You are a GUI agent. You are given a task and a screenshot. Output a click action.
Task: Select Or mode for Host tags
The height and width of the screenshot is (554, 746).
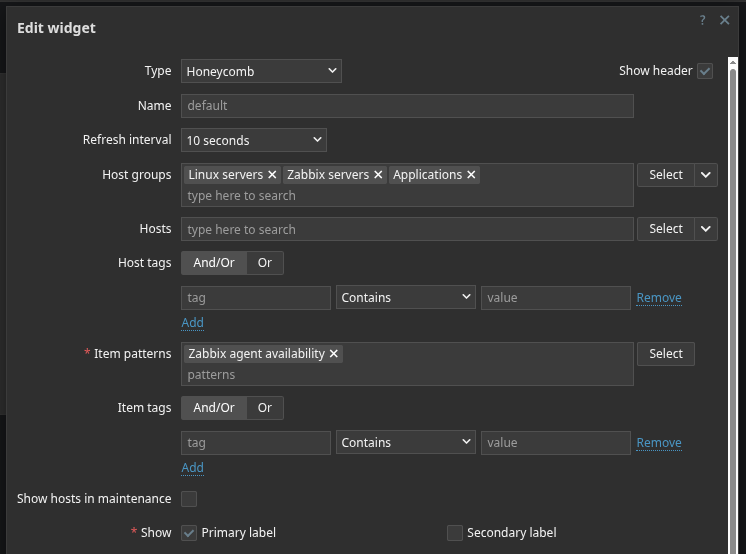point(265,263)
